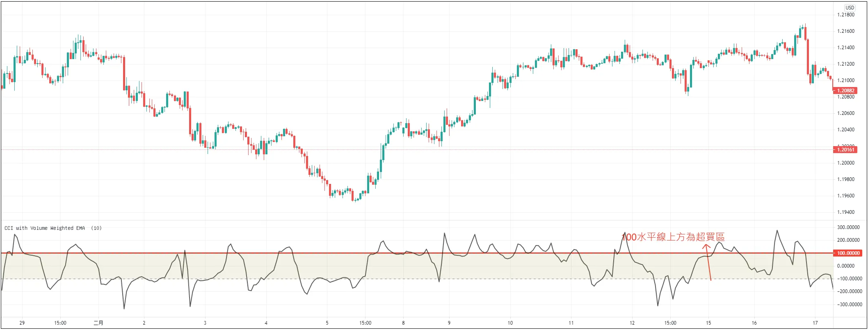Select date label 10 on time axis
868x330 pixels.
510,323
